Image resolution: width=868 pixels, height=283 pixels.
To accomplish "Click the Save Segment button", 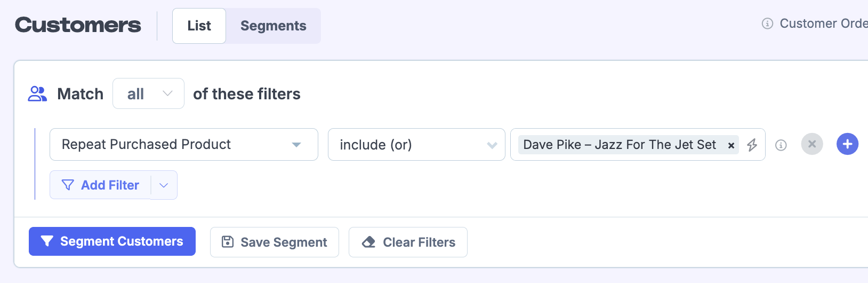I will point(274,242).
